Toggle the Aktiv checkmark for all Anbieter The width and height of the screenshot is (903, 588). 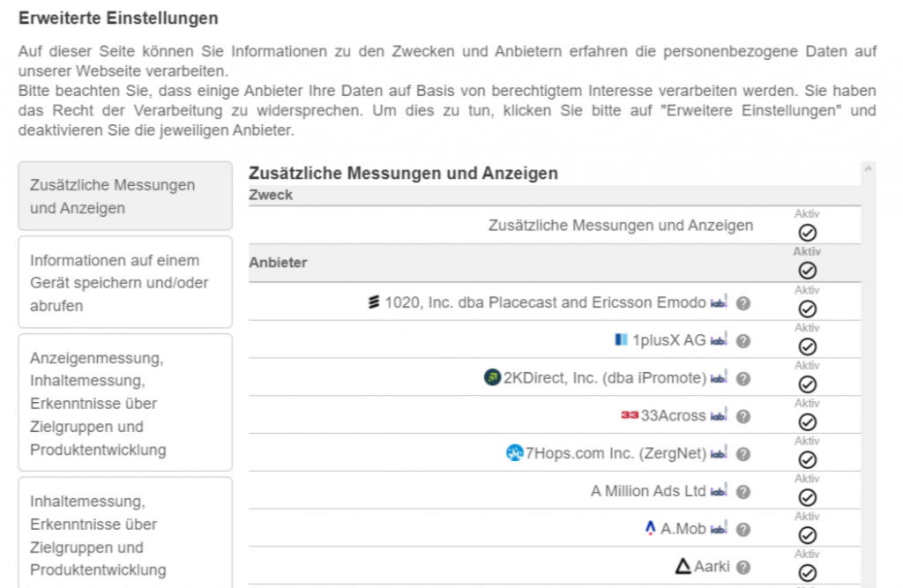click(807, 270)
